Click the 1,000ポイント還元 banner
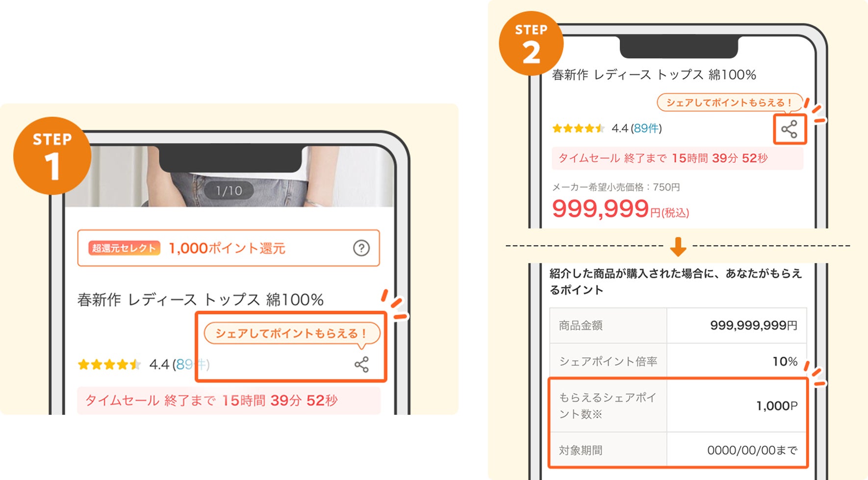Viewport: 868px width, 480px height. (229, 248)
